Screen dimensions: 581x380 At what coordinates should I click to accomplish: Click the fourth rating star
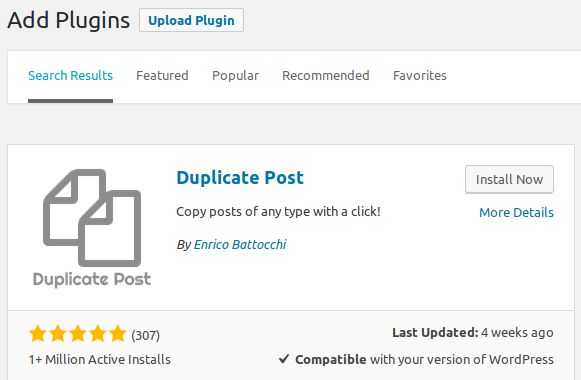tap(98, 333)
